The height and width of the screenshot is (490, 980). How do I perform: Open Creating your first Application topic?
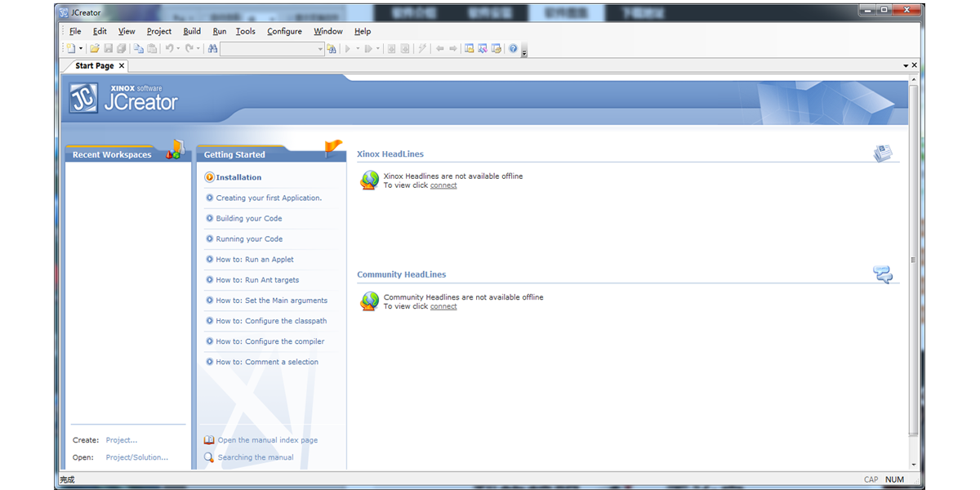(269, 198)
